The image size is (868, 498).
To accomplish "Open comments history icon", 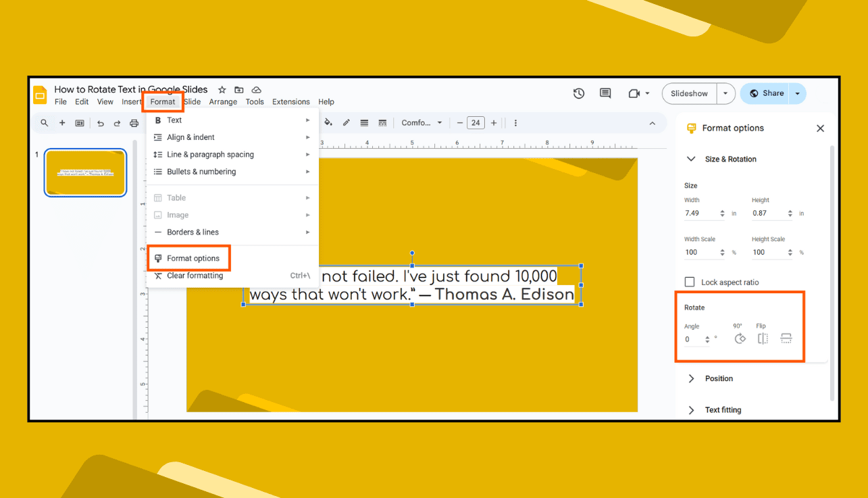I will 605,93.
